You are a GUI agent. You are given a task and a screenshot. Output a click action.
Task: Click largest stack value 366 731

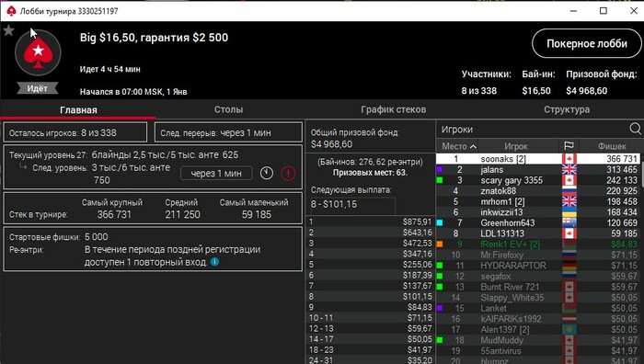point(114,214)
